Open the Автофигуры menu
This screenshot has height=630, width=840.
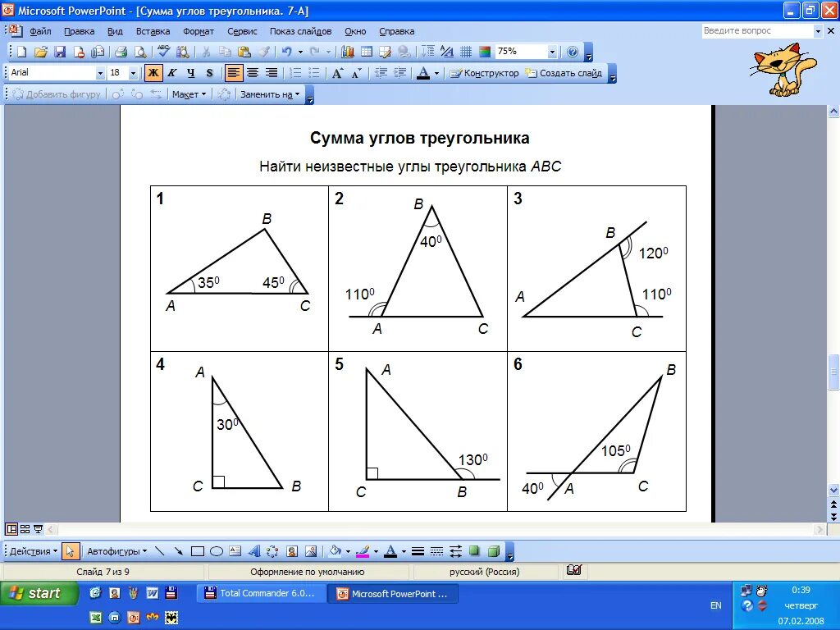tap(116, 550)
